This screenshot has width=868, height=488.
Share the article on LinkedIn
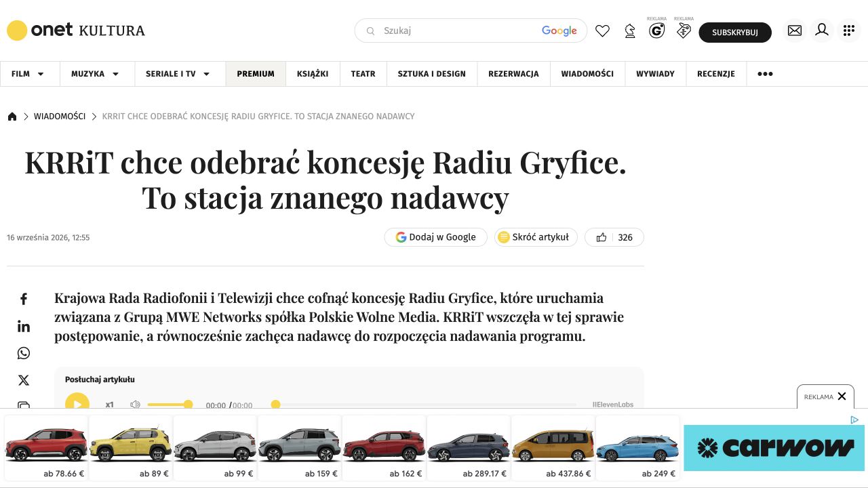24,327
